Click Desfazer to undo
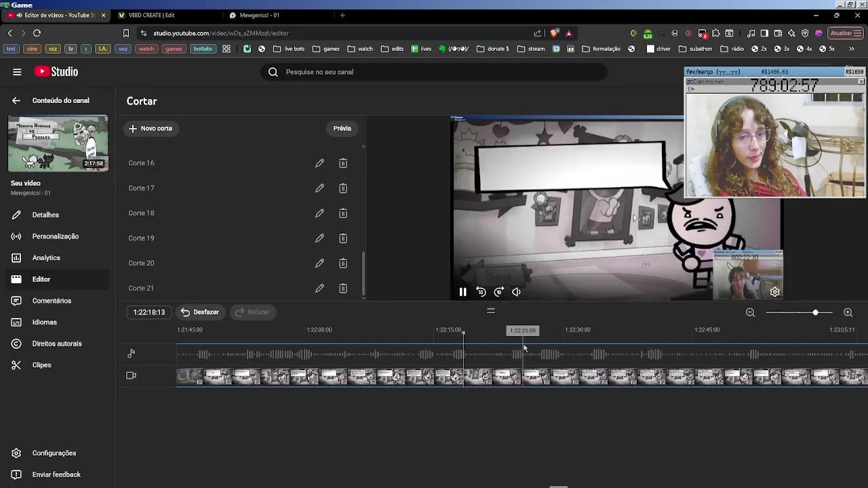This screenshot has height=488, width=868. (x=200, y=312)
